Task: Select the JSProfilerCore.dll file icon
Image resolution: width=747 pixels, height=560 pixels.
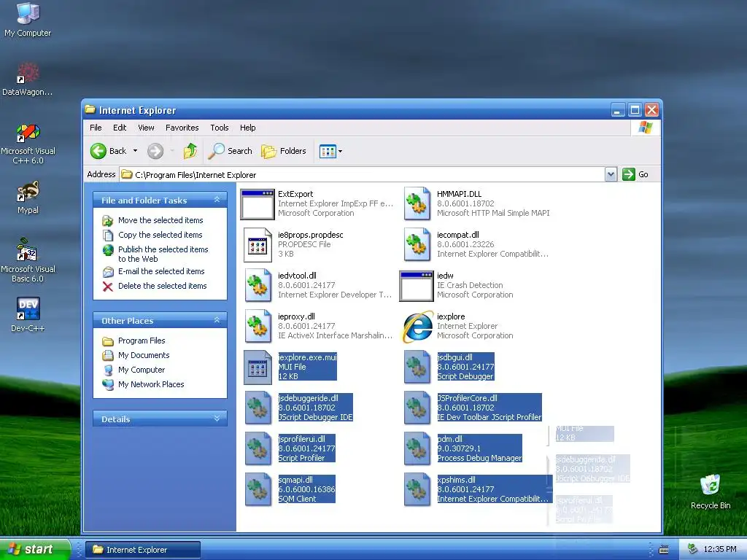Action: [x=417, y=408]
